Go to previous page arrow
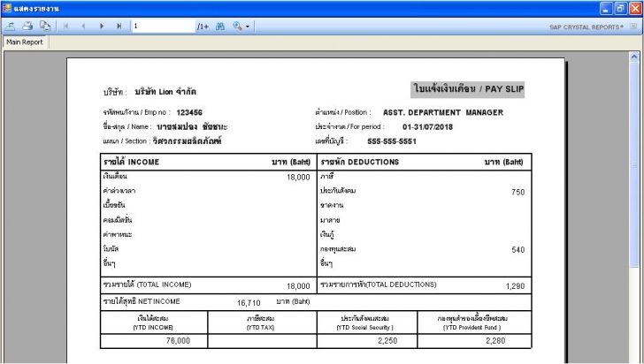Viewport: 644px width, 364px height. pos(83,27)
